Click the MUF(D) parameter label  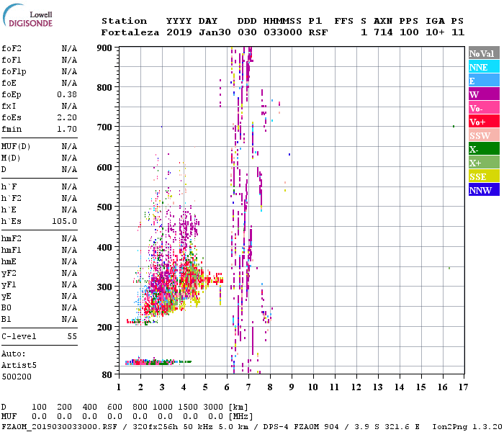point(16,147)
